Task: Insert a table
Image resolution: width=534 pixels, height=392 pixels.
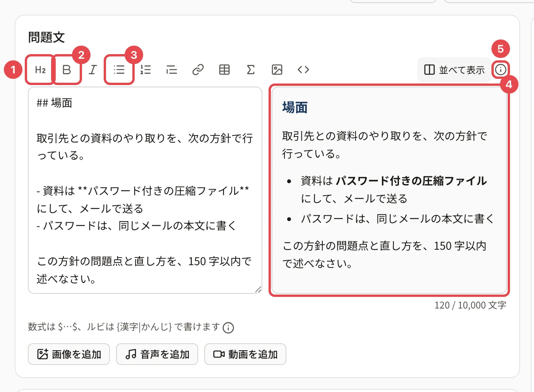Action: click(224, 70)
